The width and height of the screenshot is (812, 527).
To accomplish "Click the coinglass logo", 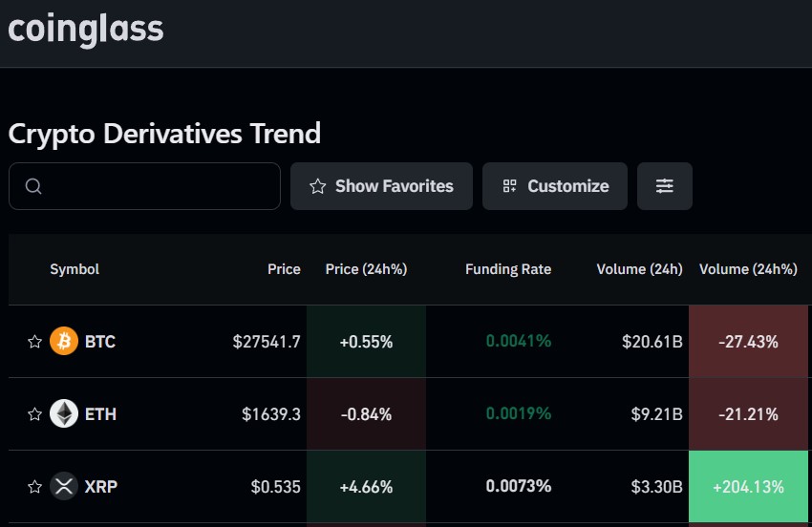I will (86, 29).
